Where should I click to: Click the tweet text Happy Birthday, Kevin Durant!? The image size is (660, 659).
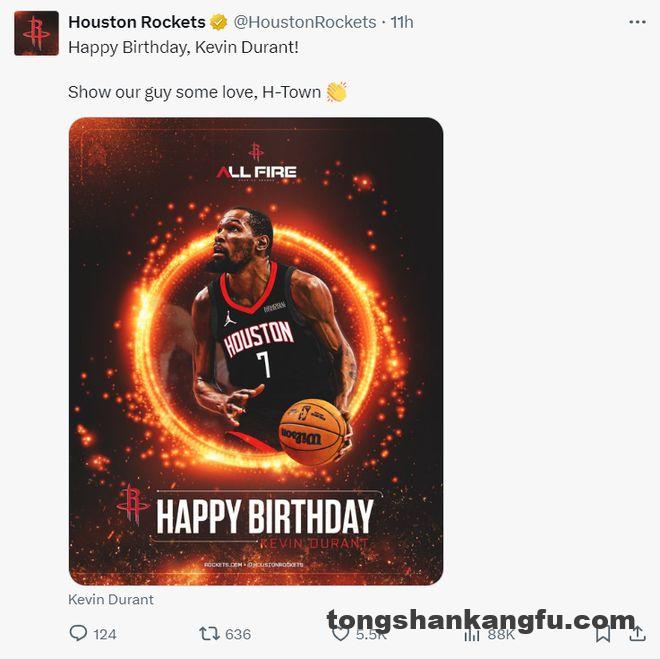coord(184,47)
